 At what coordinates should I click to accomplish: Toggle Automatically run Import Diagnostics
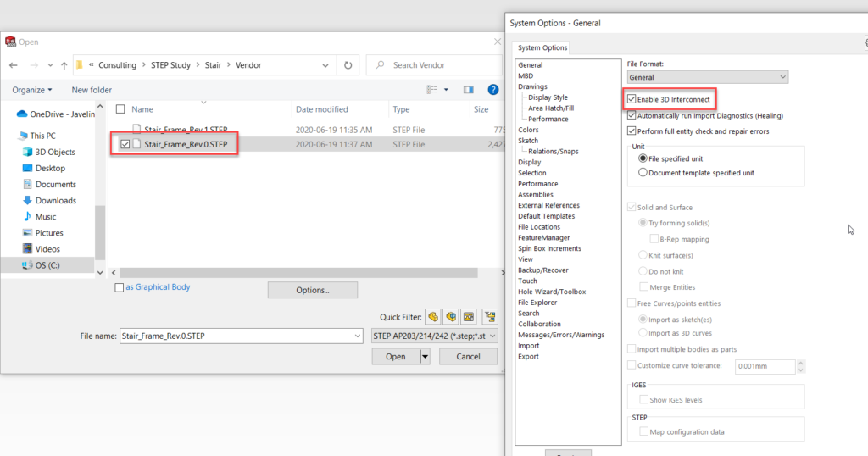[x=632, y=115]
